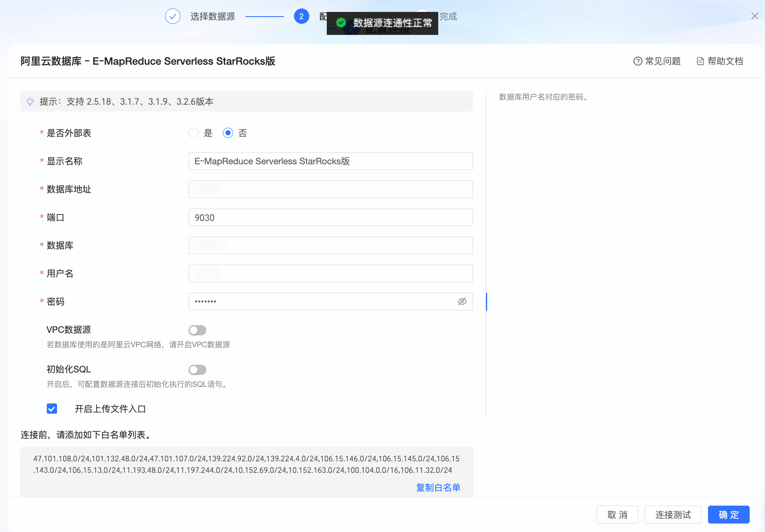Select 是 for 是否外部表
Screen dimensions: 765x532
(x=194, y=133)
